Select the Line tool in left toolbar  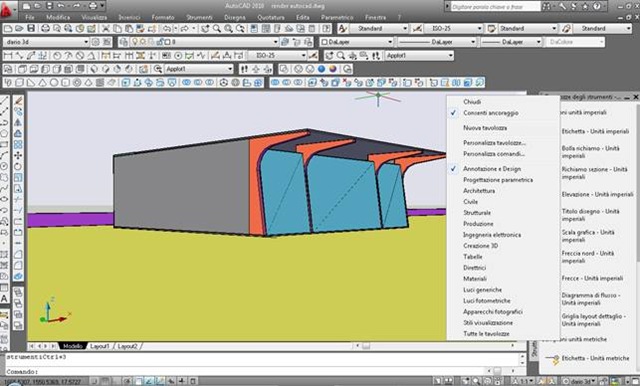(x=4, y=101)
